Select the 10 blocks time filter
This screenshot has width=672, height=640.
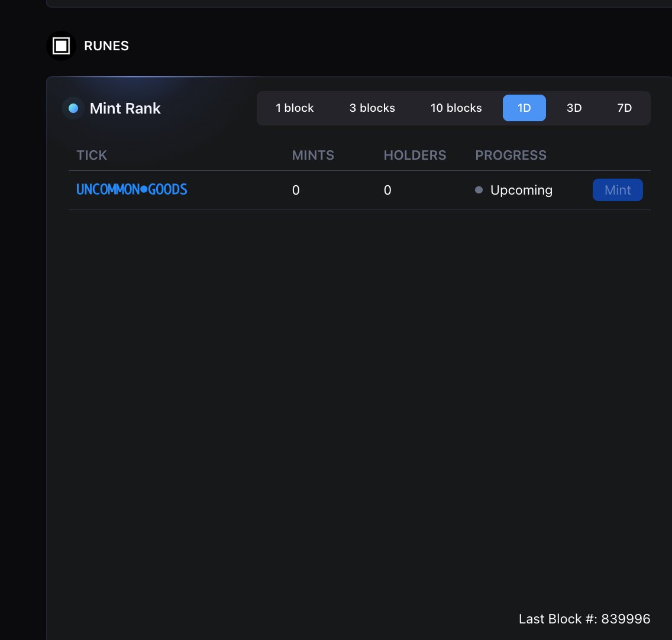(x=456, y=108)
